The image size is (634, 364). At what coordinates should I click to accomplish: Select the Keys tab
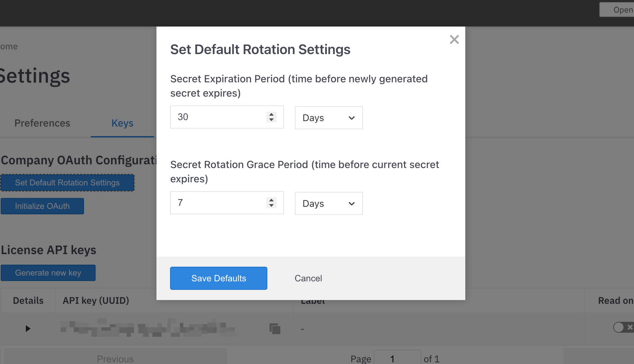[122, 123]
